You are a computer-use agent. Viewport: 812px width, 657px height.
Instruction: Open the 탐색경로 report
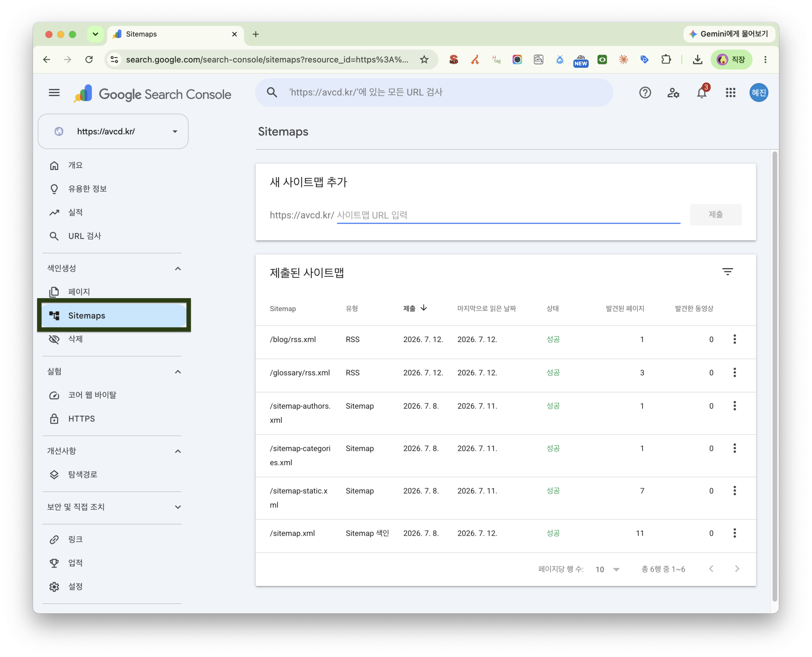pos(113,475)
